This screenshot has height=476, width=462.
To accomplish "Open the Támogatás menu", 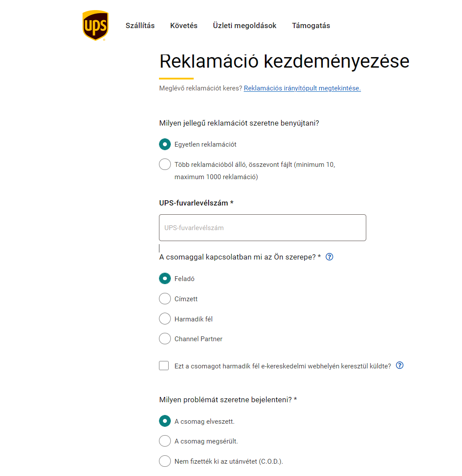I will (x=311, y=25).
